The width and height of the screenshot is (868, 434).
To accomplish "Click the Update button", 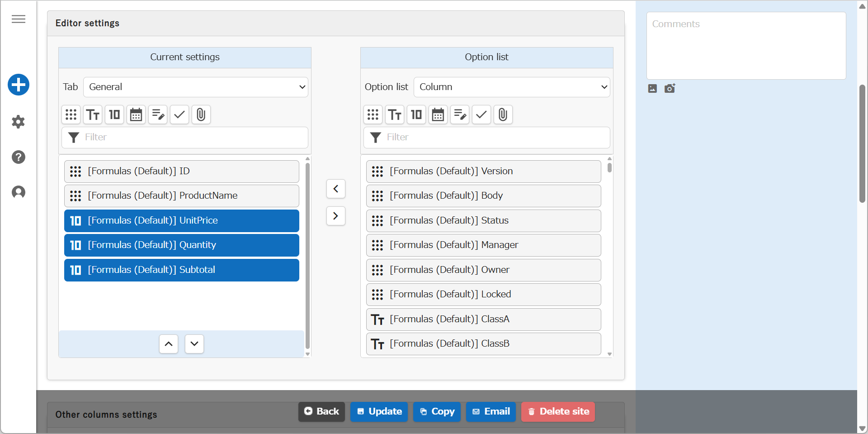I will coord(379,411).
